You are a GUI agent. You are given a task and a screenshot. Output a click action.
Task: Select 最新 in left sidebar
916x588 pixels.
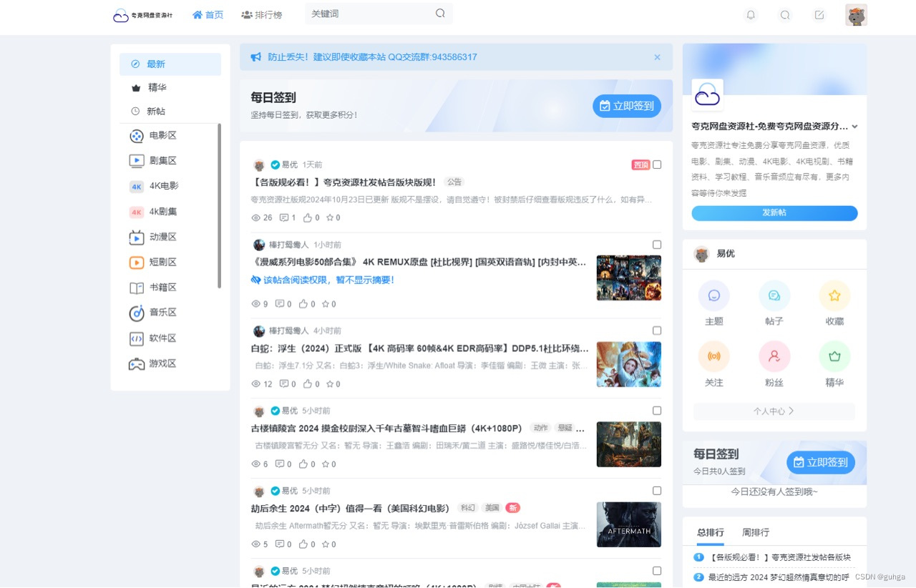[x=170, y=64]
